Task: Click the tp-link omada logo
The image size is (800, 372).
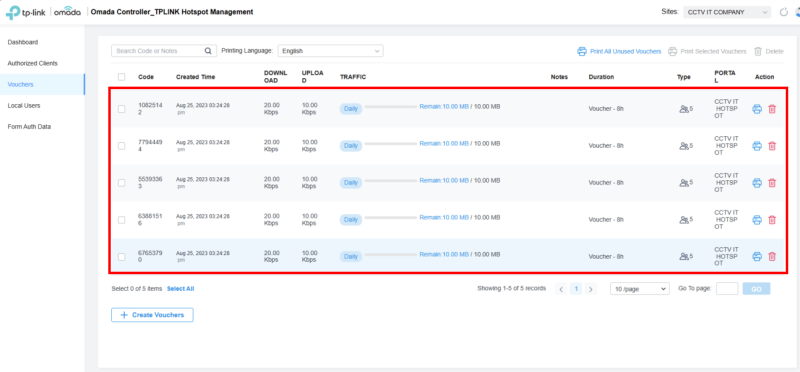Action: 43,12
